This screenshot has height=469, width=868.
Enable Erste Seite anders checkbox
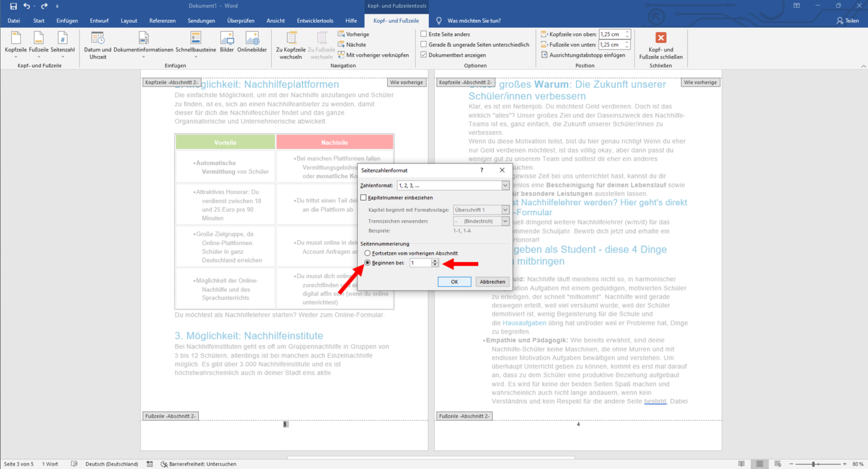[424, 34]
